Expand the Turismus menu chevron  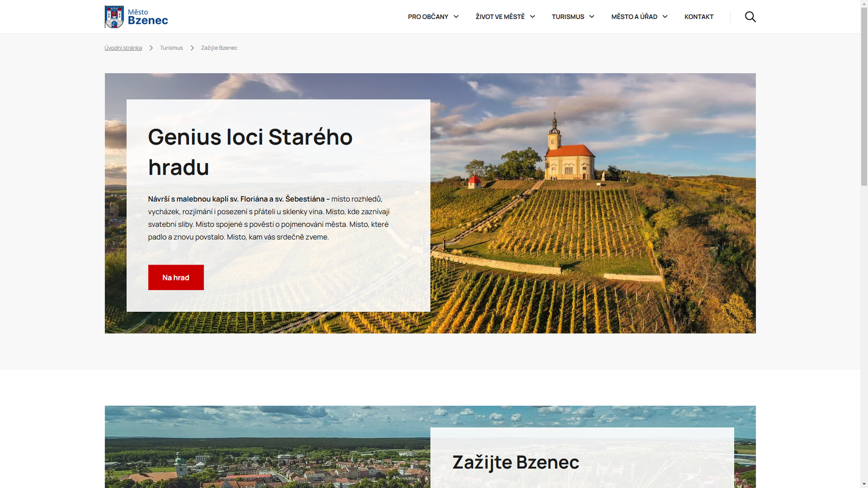coord(592,17)
